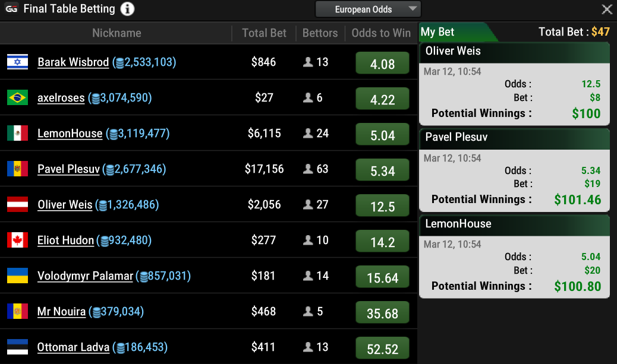Click the bettors person icon in Pavel Plesuv row

(x=308, y=169)
